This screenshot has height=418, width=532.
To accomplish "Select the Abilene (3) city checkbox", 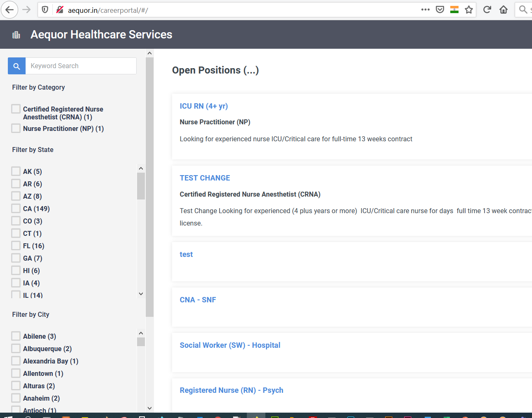I will [15, 336].
